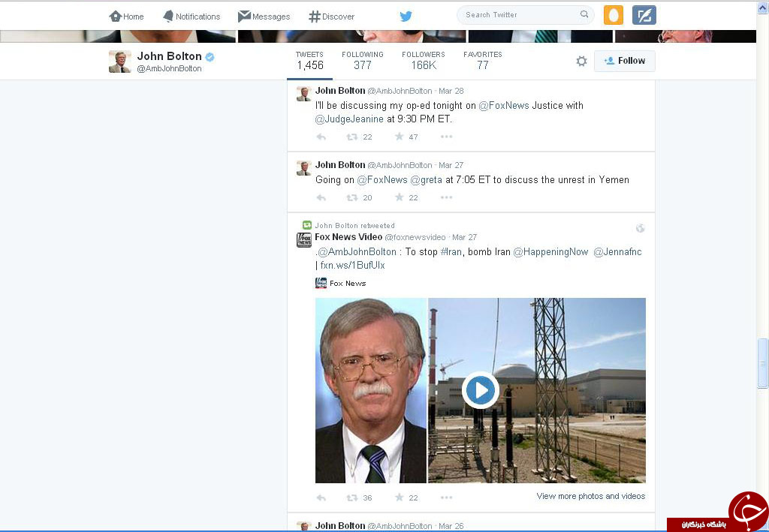Click the search magnifier icon
Image resolution: width=769 pixels, height=532 pixels.
(584, 14)
